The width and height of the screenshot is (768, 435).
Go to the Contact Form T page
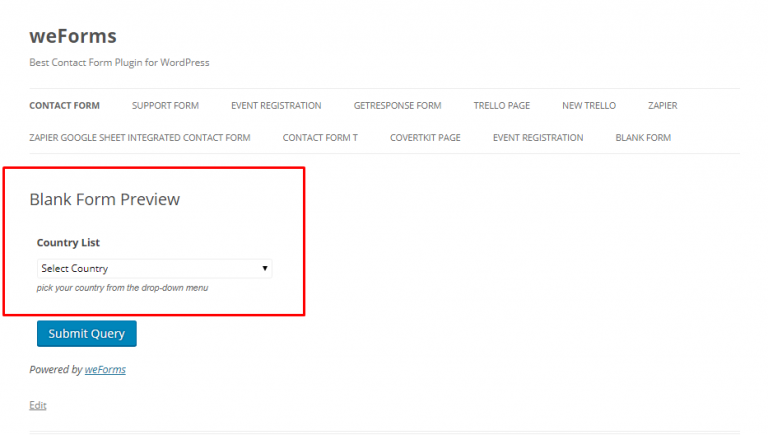(x=319, y=138)
